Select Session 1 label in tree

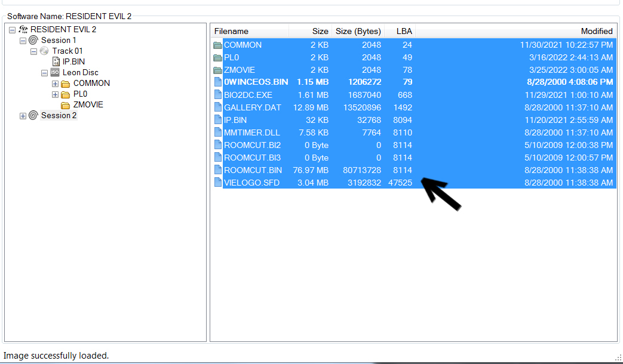[59, 40]
